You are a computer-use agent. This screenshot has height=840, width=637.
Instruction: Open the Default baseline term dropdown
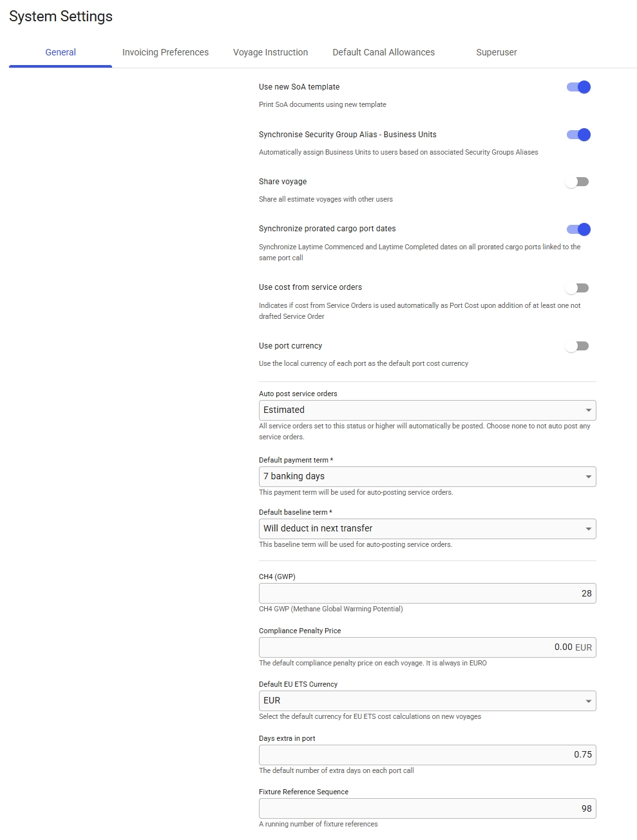tap(427, 529)
